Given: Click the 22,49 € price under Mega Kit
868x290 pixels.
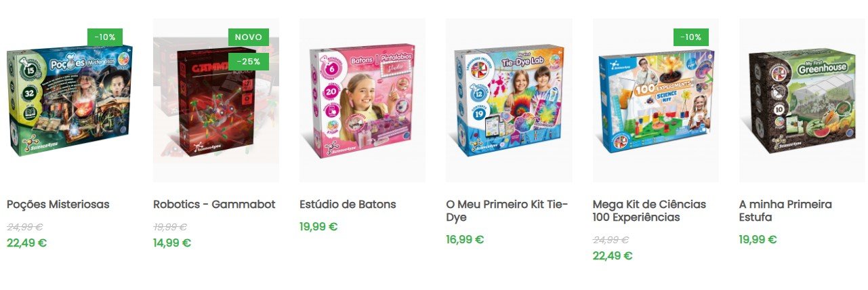Looking at the screenshot, I should pyautogui.click(x=613, y=255).
